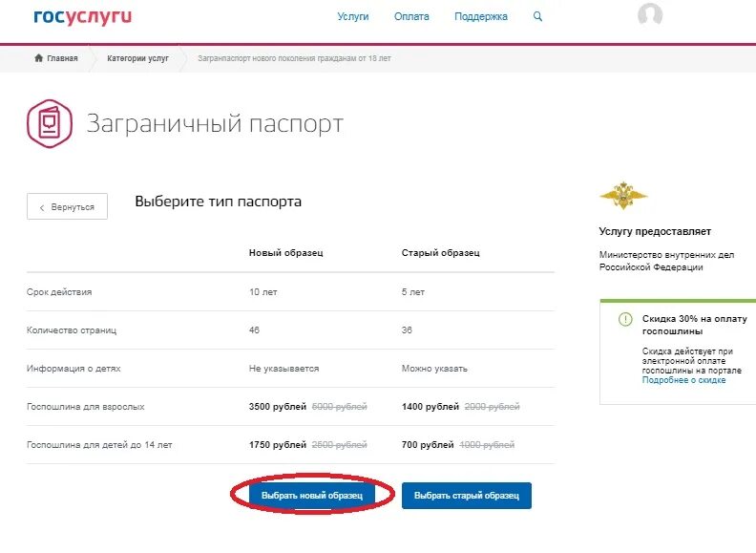
Task: Click the Можно указать cell
Action: coord(434,369)
